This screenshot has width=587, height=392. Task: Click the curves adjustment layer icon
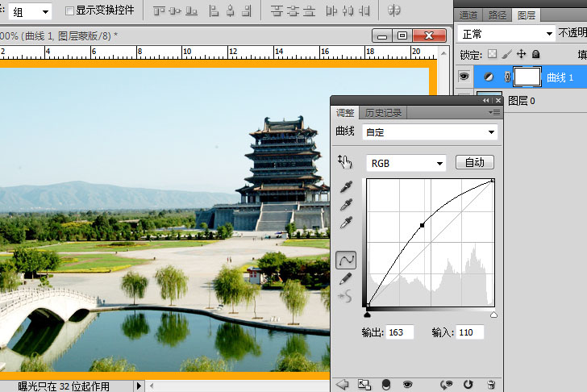tap(489, 77)
